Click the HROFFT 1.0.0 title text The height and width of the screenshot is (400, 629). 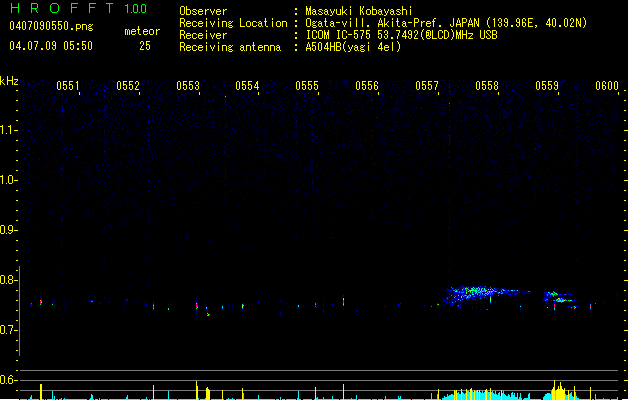[78, 8]
